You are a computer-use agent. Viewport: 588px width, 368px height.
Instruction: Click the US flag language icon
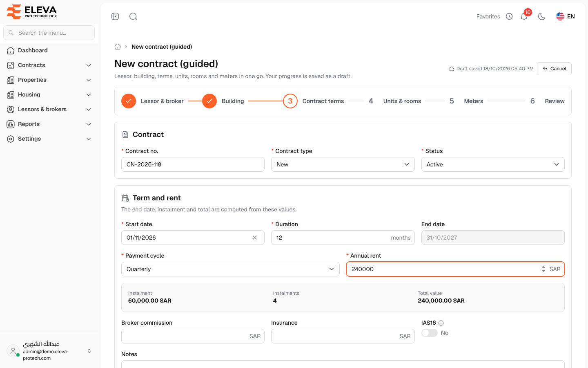[560, 16]
